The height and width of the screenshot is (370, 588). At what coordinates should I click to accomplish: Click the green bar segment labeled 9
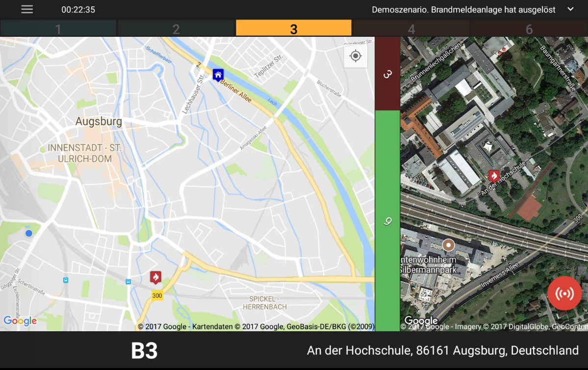[x=387, y=221]
